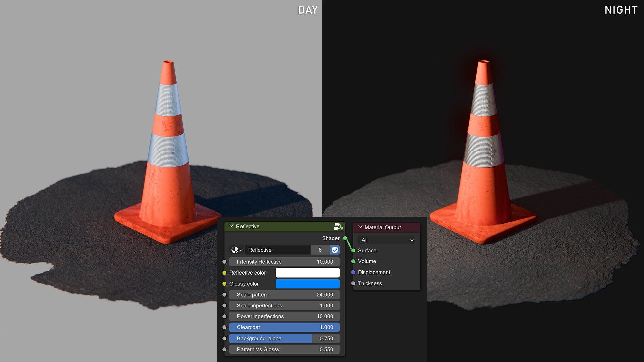The height and width of the screenshot is (362, 644).
Task: Click the Thickness input socket
Action: point(353,283)
